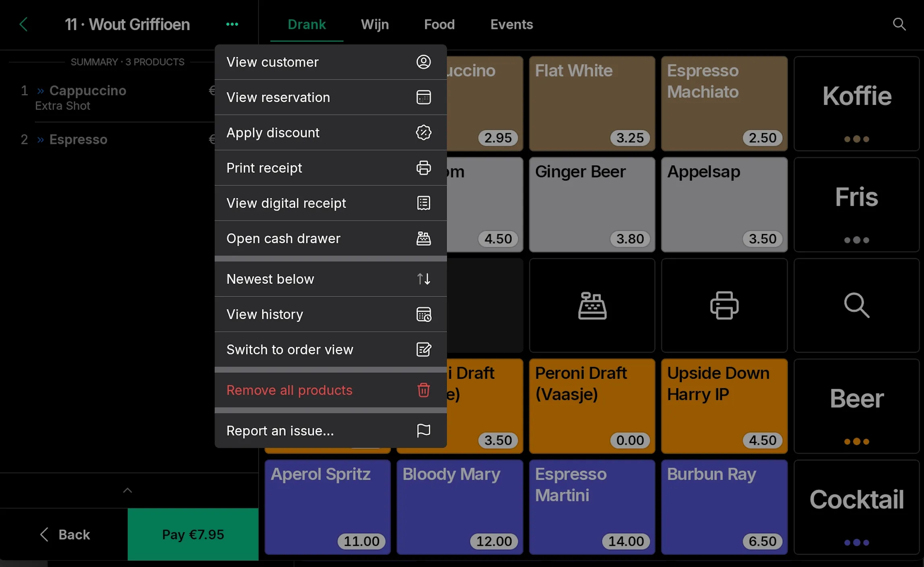Click the View customer icon
The height and width of the screenshot is (567, 924).
coord(423,62)
